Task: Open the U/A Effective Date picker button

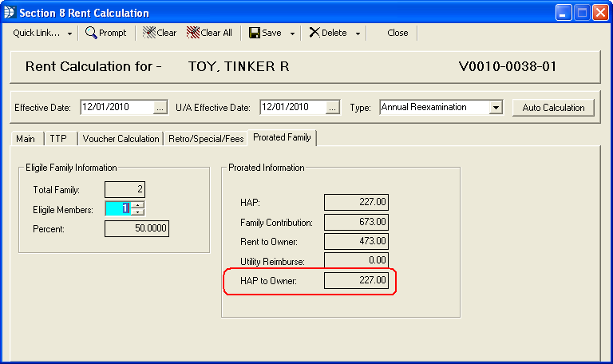Action: [x=332, y=108]
